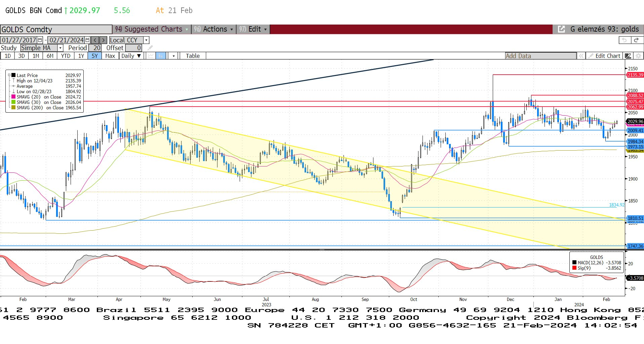Open the chart annotations toolbar icon
The width and height of the screenshot is (644, 344).
628,56
